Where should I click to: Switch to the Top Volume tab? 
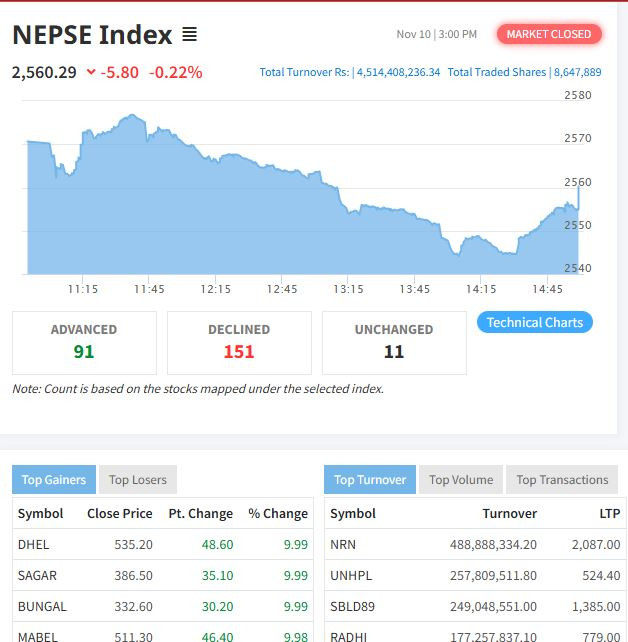pos(461,480)
